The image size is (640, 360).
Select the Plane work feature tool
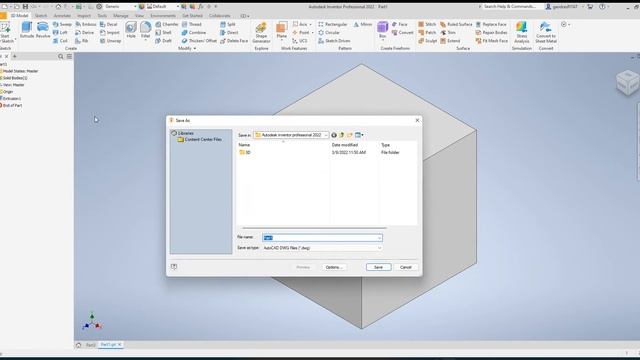(282, 30)
